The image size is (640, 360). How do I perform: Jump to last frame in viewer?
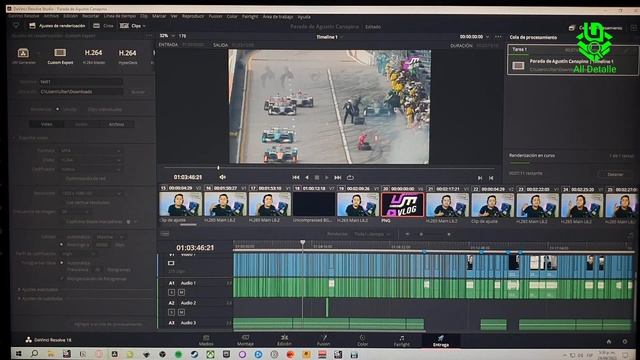(338, 178)
